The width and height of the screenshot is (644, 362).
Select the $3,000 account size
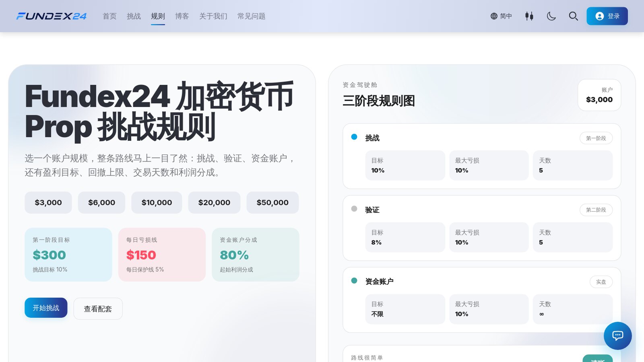48,202
